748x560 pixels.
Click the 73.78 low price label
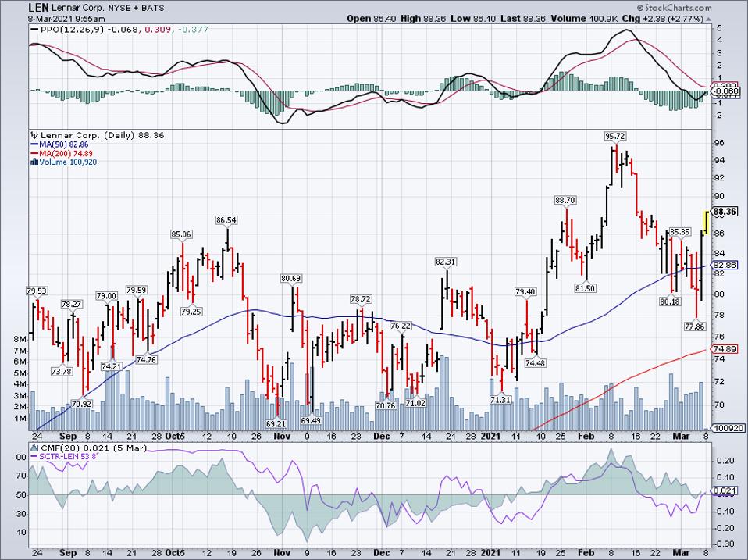62,371
